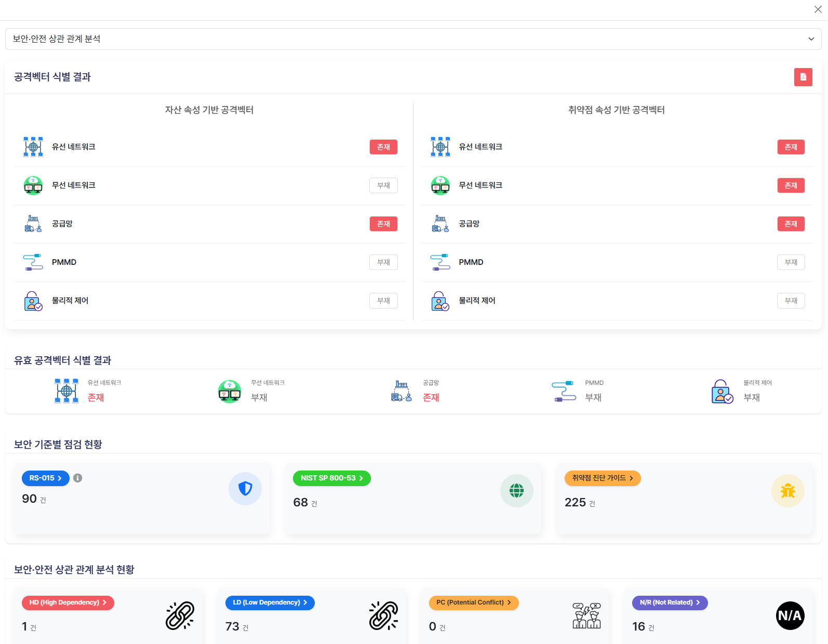The image size is (828, 644).
Task: Click the conflict people icon in PC card
Action: [x=587, y=616]
